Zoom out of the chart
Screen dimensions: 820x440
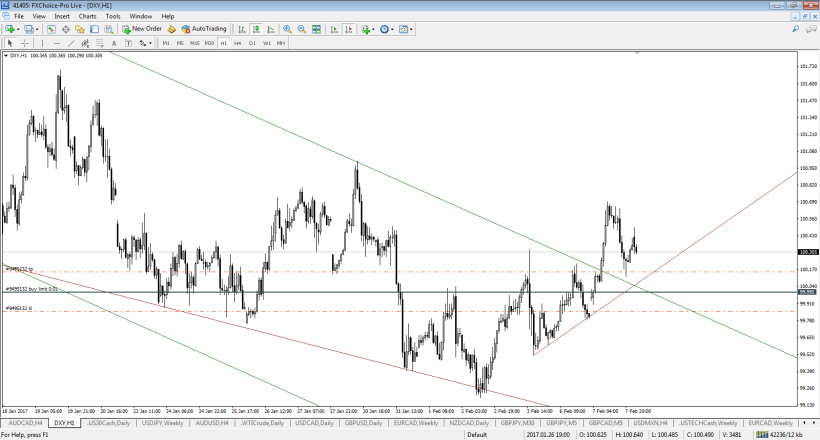click(x=302, y=29)
